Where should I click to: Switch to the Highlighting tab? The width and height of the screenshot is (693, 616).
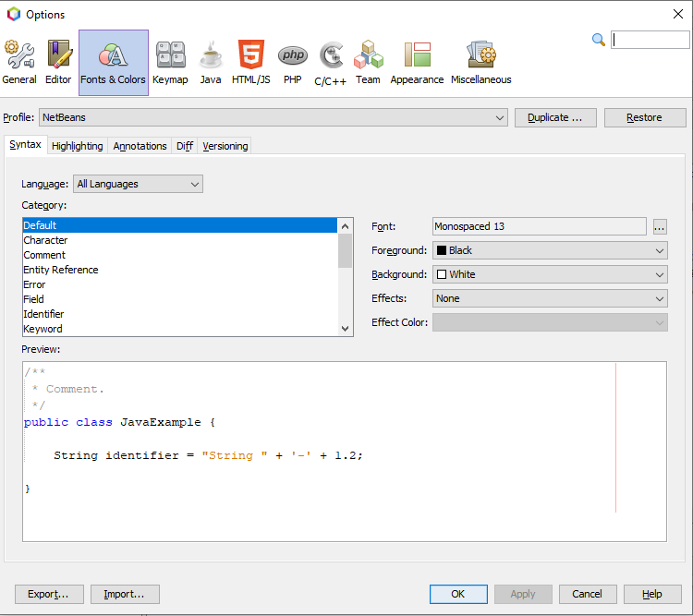click(x=78, y=146)
